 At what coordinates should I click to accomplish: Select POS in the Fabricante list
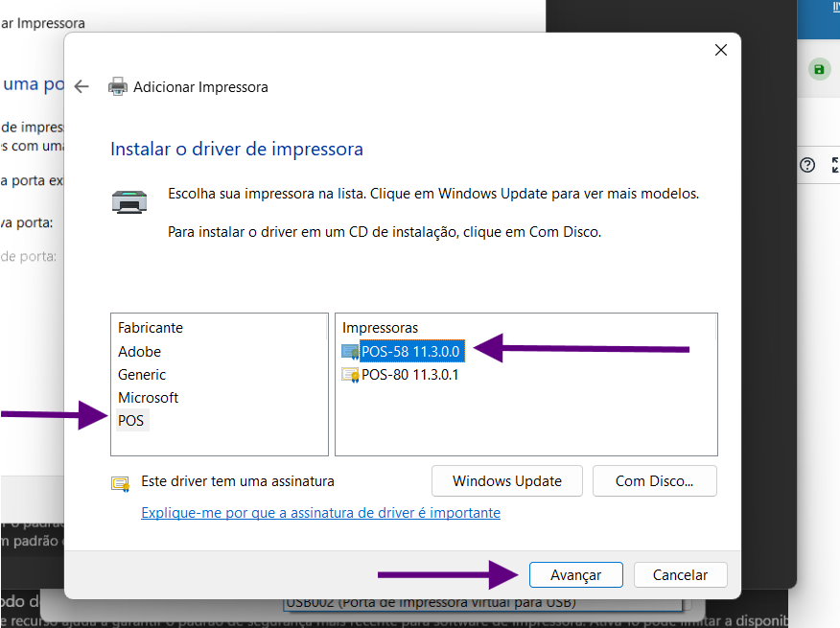pyautogui.click(x=131, y=421)
